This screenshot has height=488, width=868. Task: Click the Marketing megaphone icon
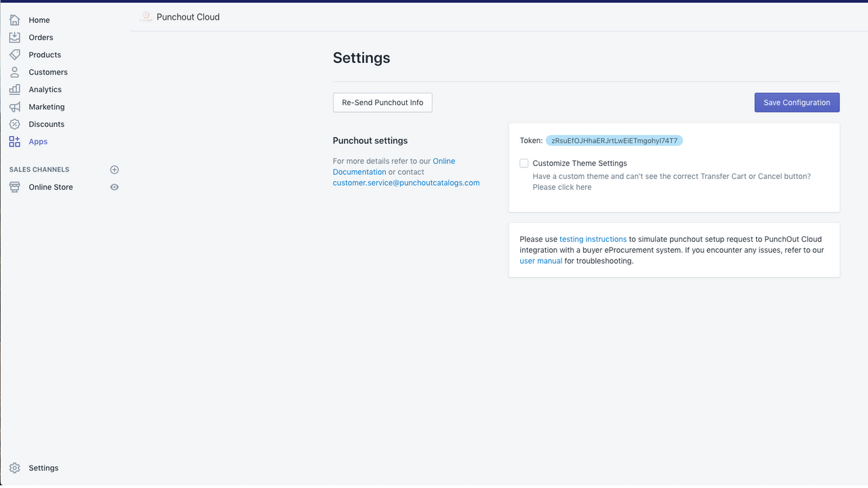pyautogui.click(x=15, y=106)
